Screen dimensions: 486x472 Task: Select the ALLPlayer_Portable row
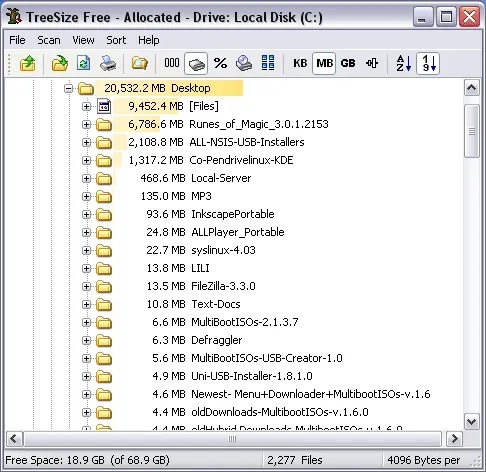pyautogui.click(x=215, y=232)
